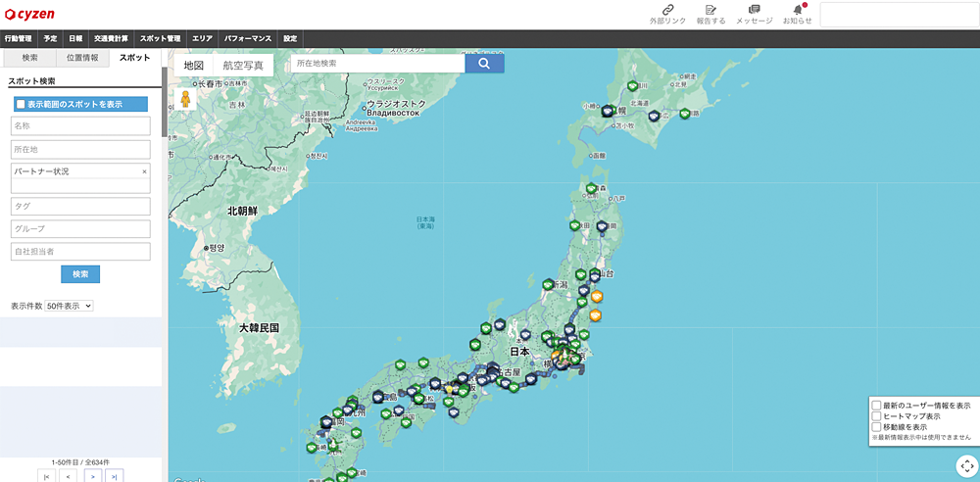Screen dimensions: 980x482
Task: Select the Street View pegman icon
Action: point(183,99)
